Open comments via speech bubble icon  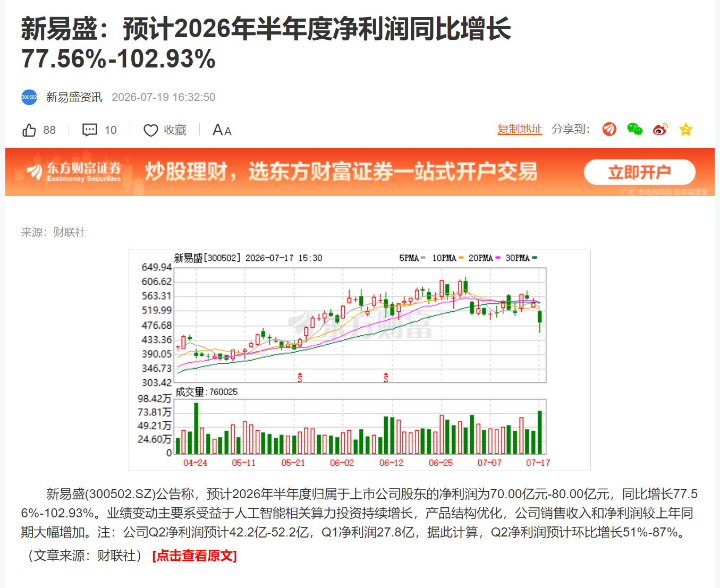point(90,130)
